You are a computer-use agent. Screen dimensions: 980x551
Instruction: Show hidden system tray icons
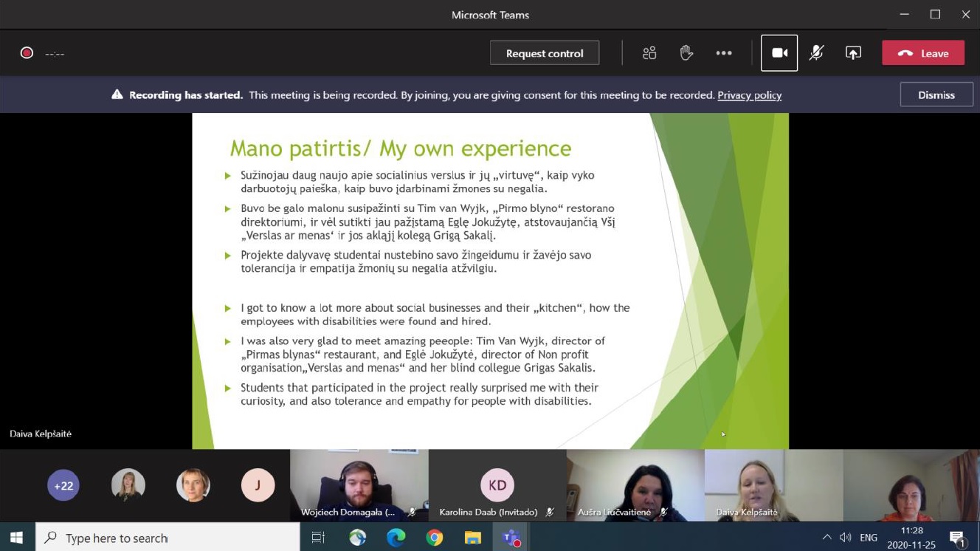point(827,538)
